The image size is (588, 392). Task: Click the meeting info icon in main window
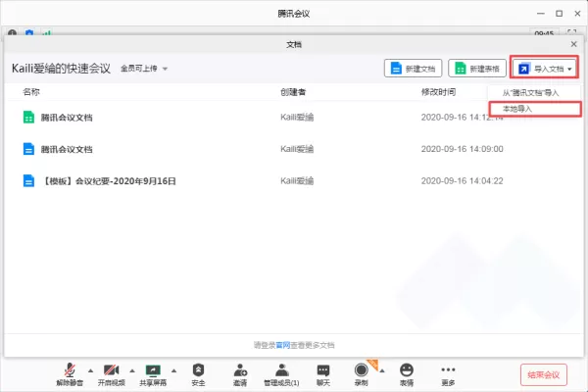click(x=12, y=33)
